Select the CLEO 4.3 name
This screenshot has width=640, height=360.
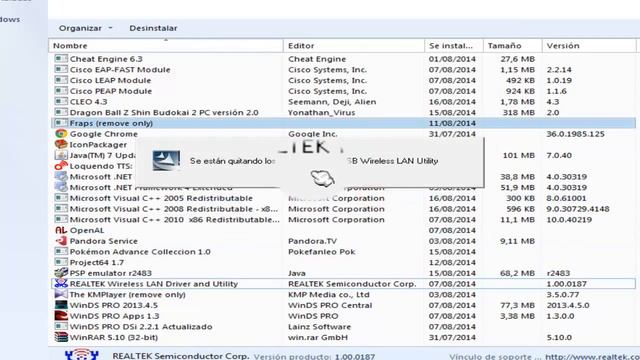pos(89,102)
